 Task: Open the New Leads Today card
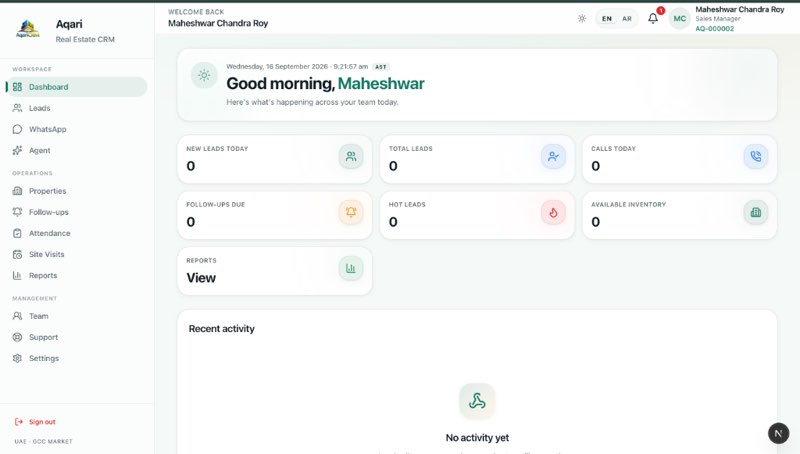click(274, 159)
